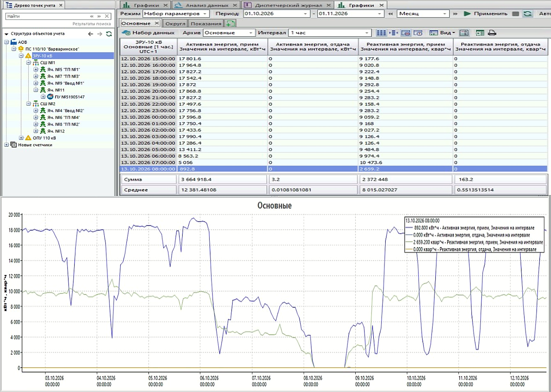
Task: Select Новые счетчики tree item
Action: (35, 145)
